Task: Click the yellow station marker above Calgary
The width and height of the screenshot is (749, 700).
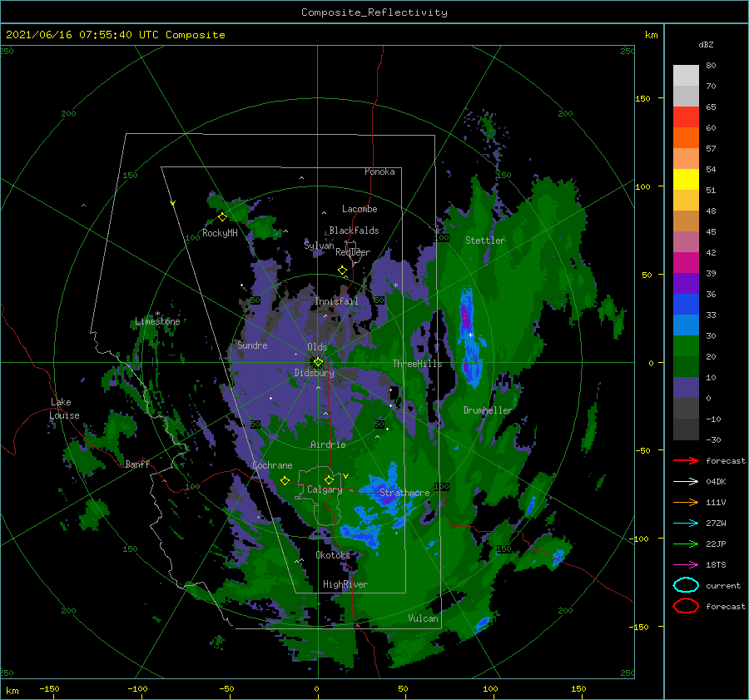Action: [x=329, y=479]
